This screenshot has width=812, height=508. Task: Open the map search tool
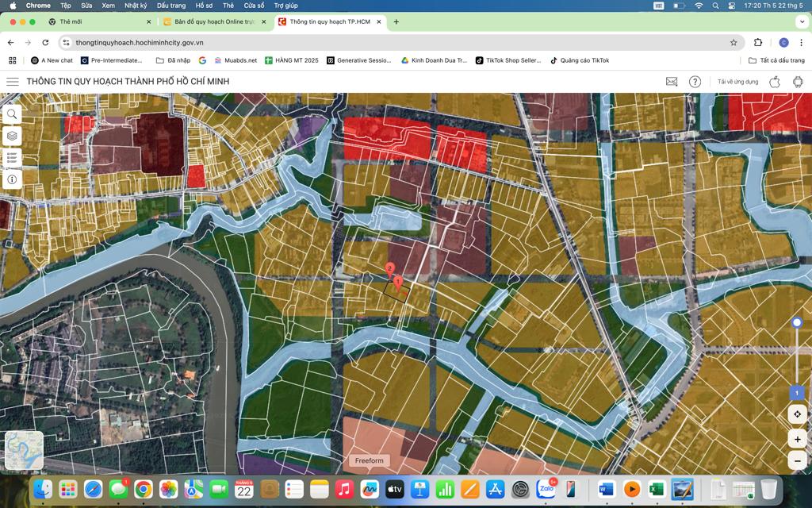(x=12, y=114)
